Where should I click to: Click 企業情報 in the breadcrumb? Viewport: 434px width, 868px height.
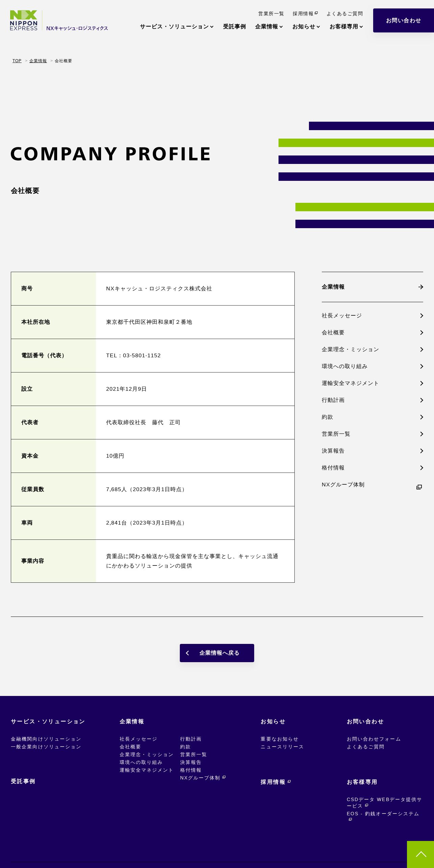(x=38, y=61)
